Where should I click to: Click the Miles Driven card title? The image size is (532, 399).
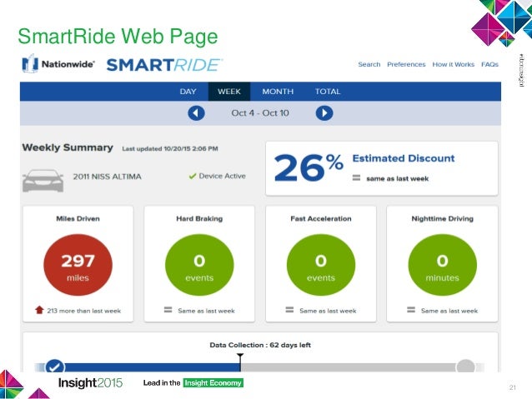point(78,218)
